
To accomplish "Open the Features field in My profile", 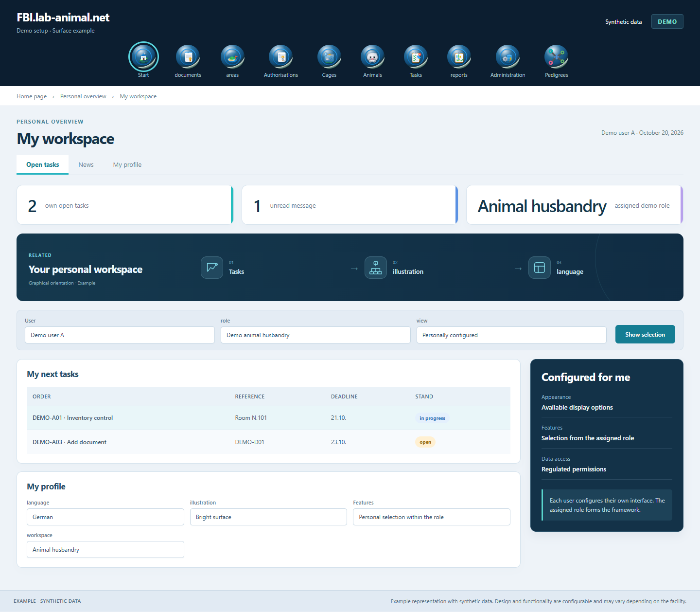I will pos(432,517).
